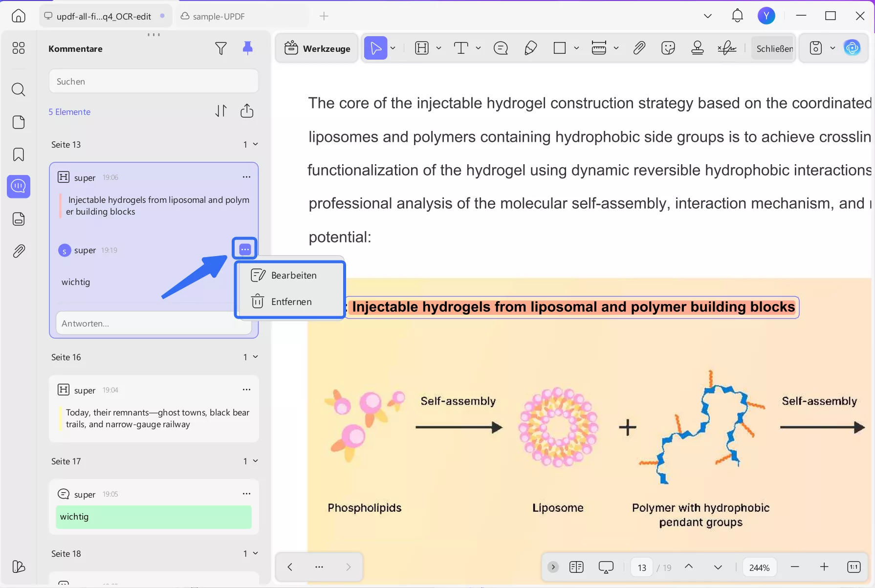
Task: Click the sort comments icon
Action: pyautogui.click(x=221, y=111)
